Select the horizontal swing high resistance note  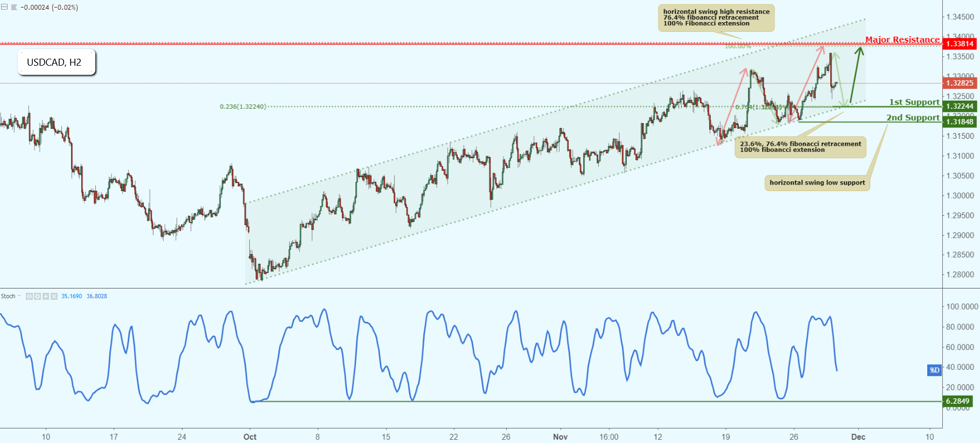[716, 18]
